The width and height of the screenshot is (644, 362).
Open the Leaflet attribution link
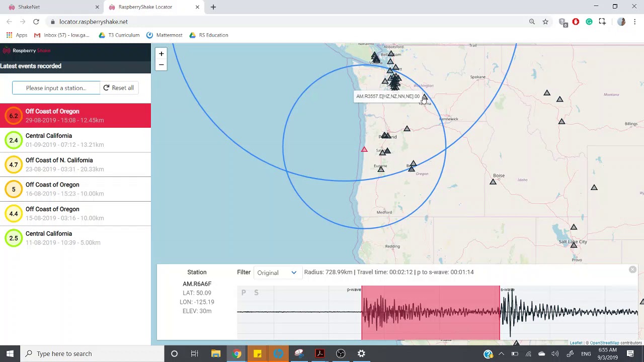(x=576, y=343)
